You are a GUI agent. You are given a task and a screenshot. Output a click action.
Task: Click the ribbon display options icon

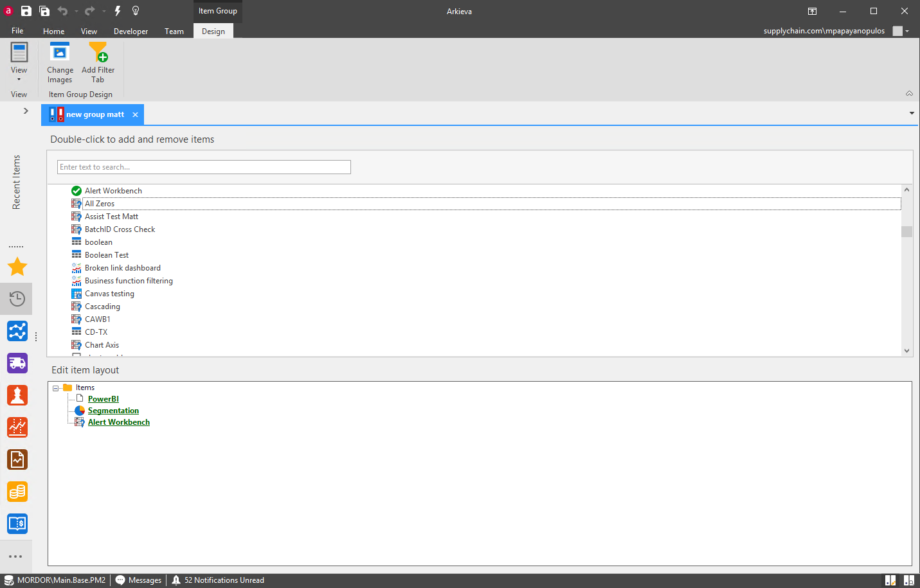812,11
